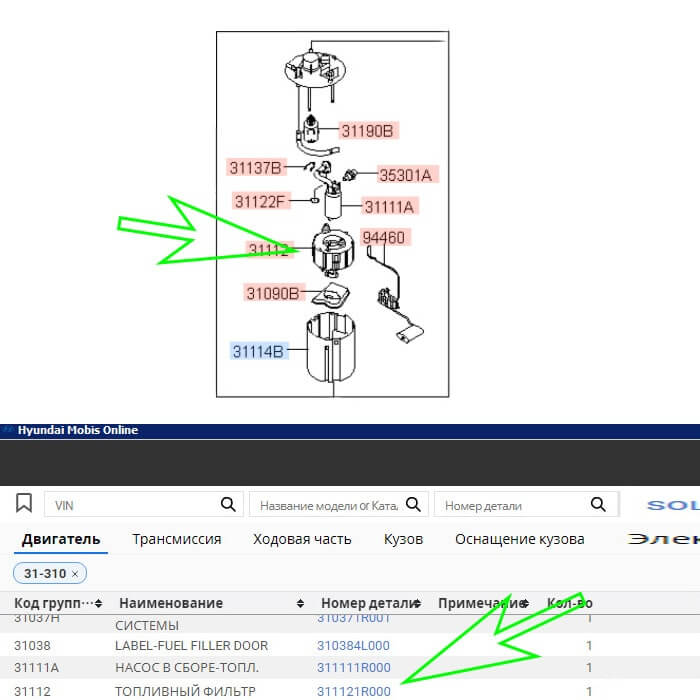This screenshot has height=700, width=700.
Task: Click the VIN search magnifier icon
Action: coord(228,504)
